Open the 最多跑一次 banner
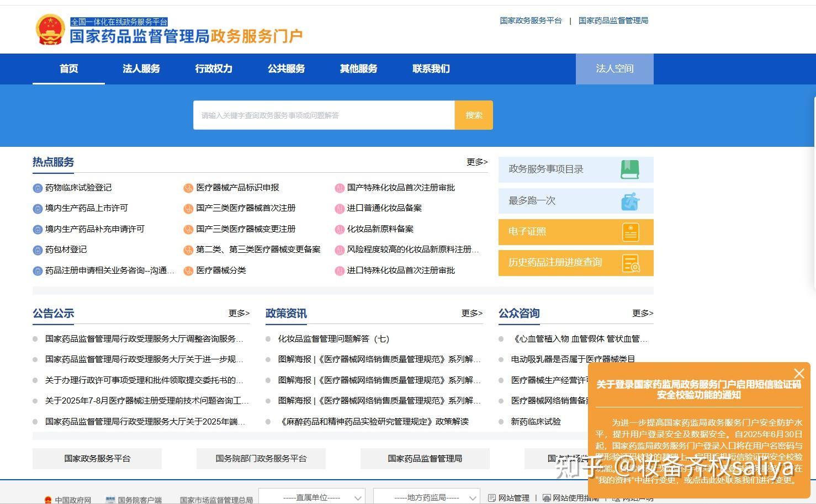 click(x=576, y=201)
